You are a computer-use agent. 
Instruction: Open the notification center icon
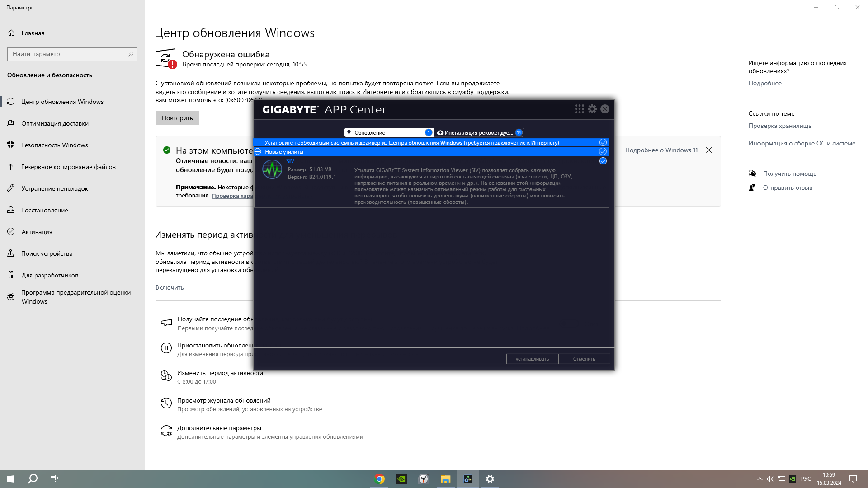[853, 479]
